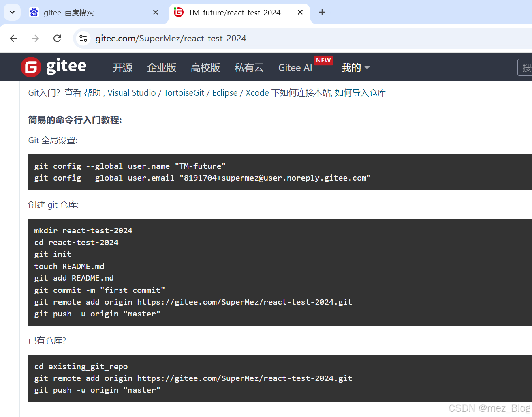This screenshot has width=532, height=417.
Task: Open the tab search dropdown arrow
Action: point(12,12)
